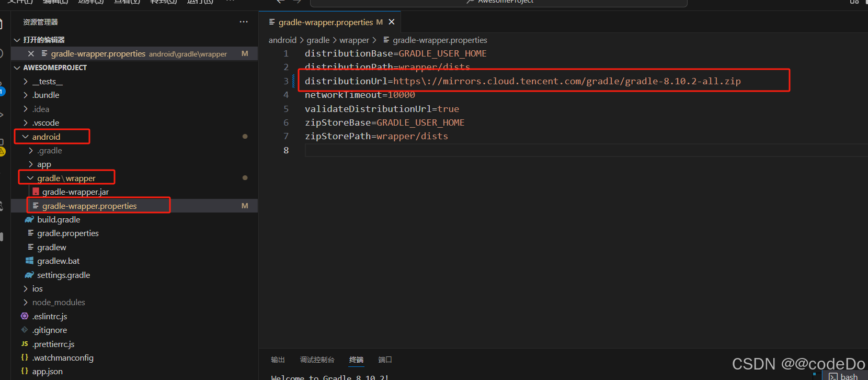The height and width of the screenshot is (380, 868).
Task: Switch to the 调试控制台 panel tab
Action: coord(317,360)
